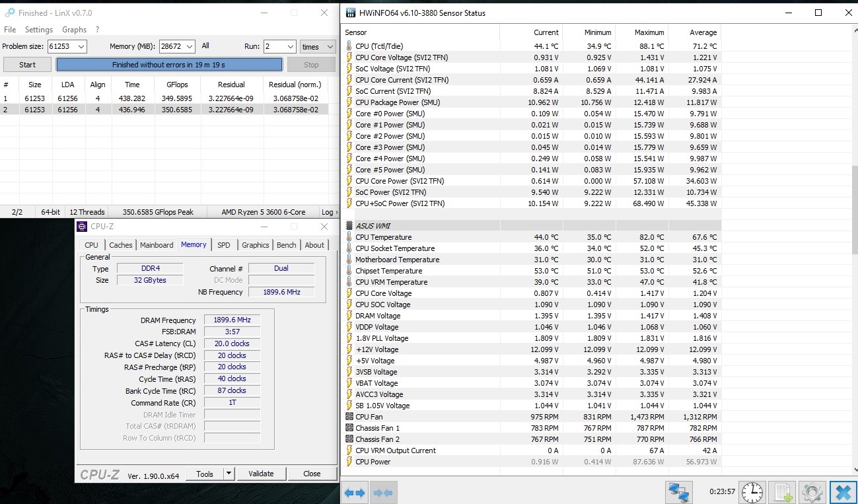
Task: Open the LinX Settings menu
Action: tap(39, 30)
